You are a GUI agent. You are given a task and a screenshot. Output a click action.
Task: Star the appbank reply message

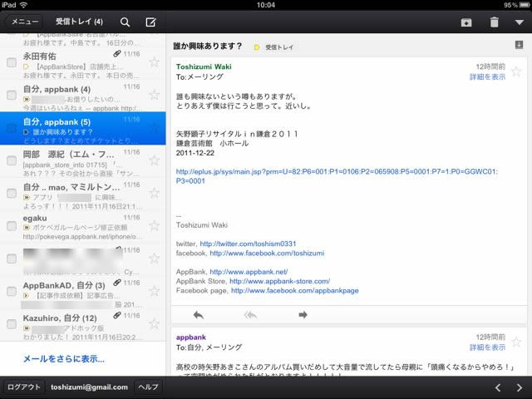pyautogui.click(x=516, y=342)
